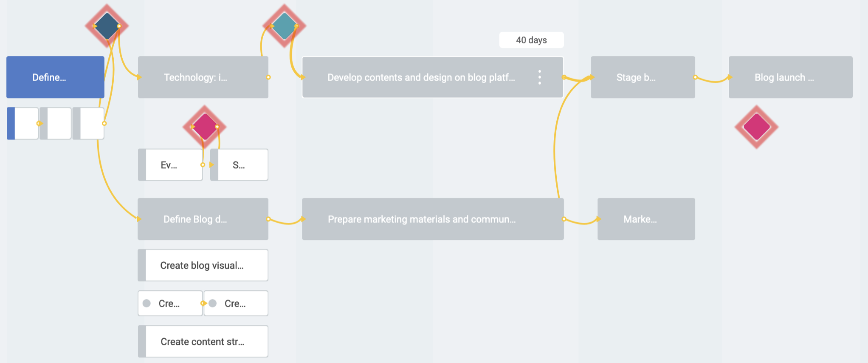This screenshot has height=363, width=868.
Task: Click the Stage b... task block
Action: [x=643, y=77]
